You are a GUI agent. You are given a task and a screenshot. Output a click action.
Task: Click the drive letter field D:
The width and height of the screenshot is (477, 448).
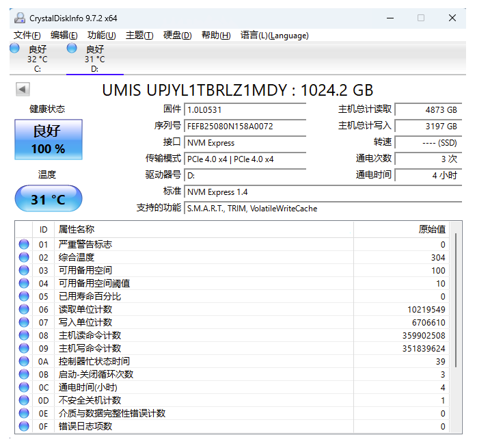pyautogui.click(x=245, y=175)
